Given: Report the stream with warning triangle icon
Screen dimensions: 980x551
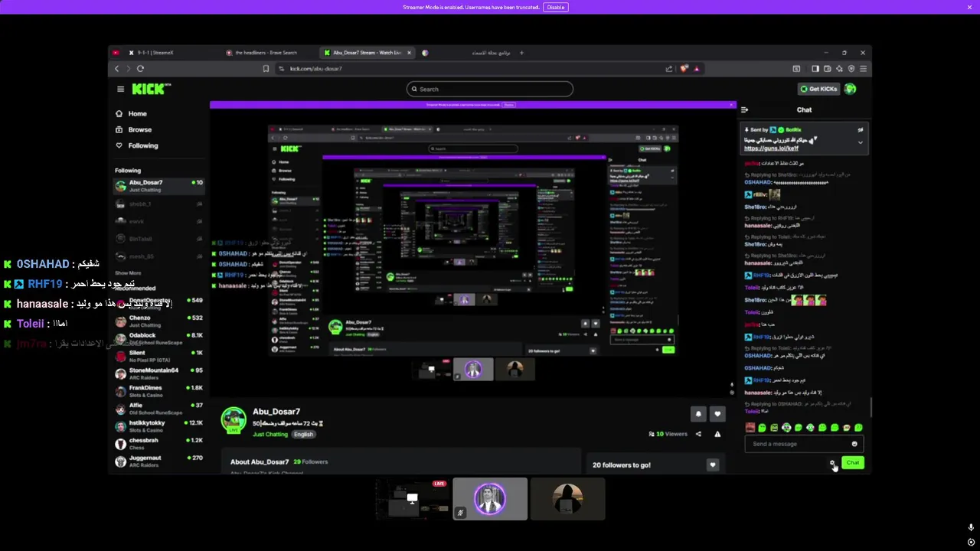Looking at the screenshot, I should 717,434.
